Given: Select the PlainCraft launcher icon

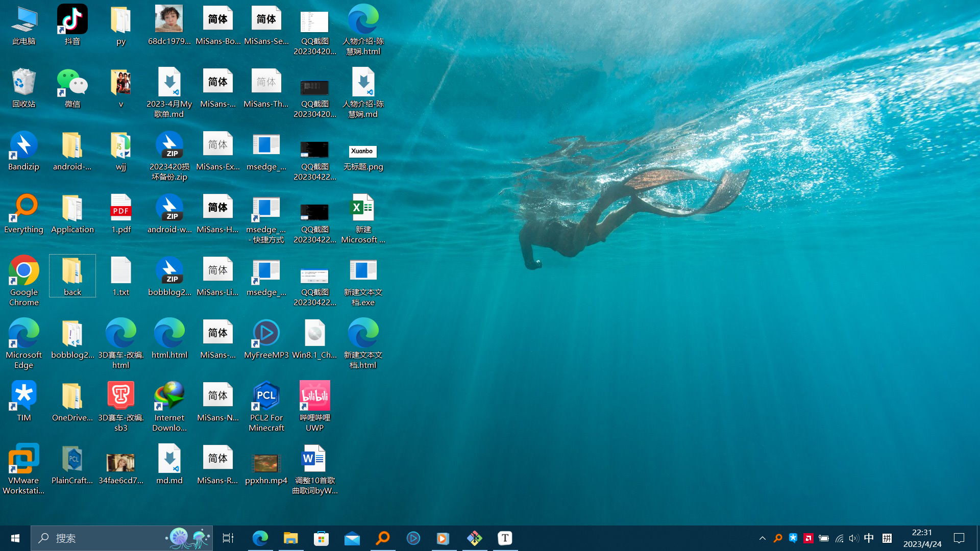Looking at the screenshot, I should [72, 464].
